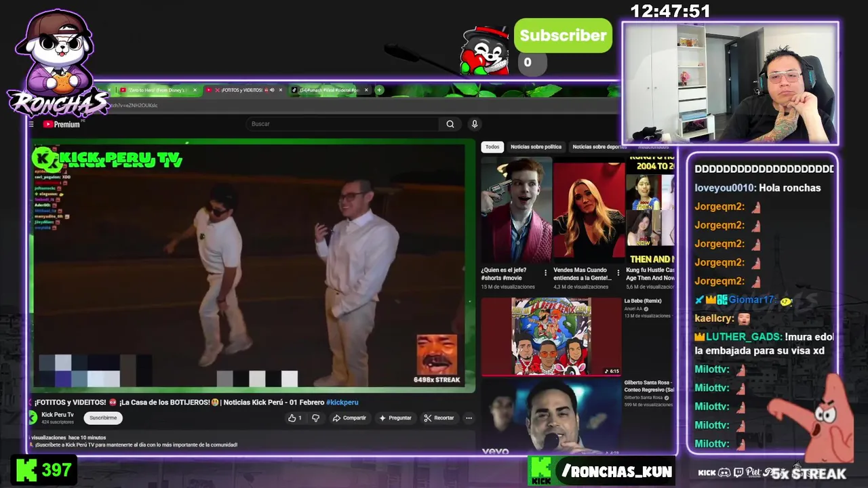Open the three-dot more actions menu
Viewport: 868px width, 488px height.
coord(469,418)
